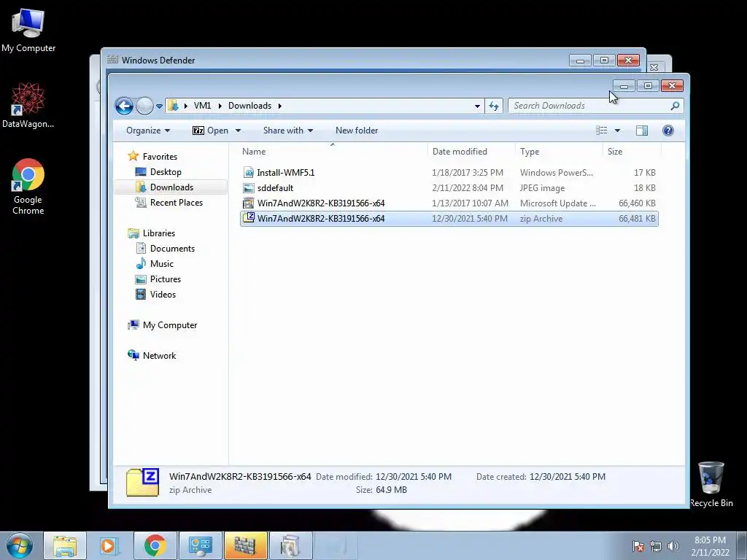Switch to Windows Defender taskbar button
Image resolution: width=747 pixels, height=560 pixels.
(245, 545)
